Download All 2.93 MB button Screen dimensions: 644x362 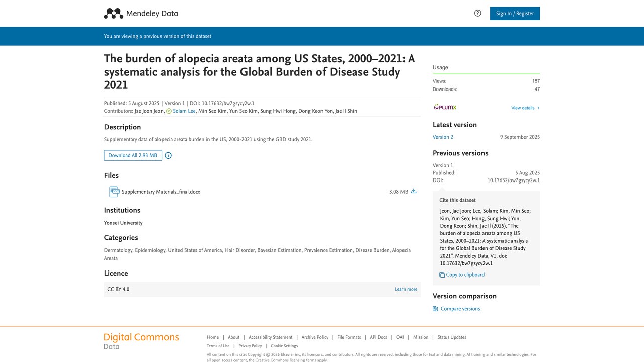click(x=133, y=155)
